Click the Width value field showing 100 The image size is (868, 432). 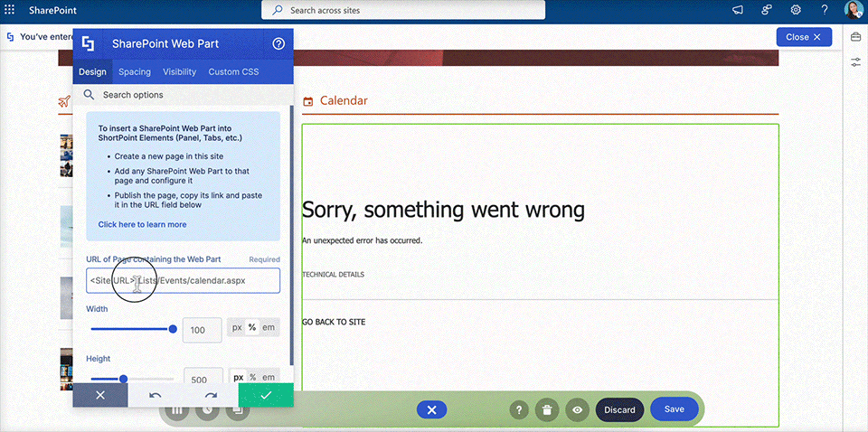(202, 330)
